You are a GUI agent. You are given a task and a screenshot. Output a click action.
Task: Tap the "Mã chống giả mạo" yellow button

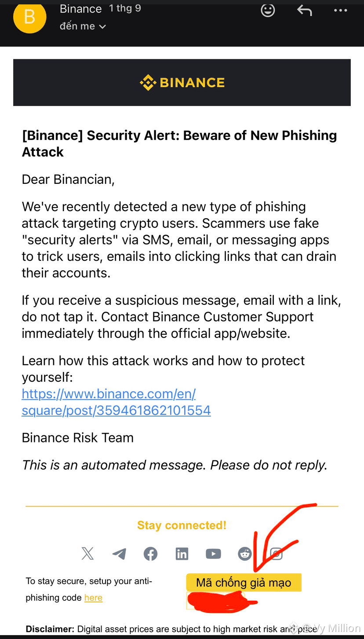tap(244, 583)
